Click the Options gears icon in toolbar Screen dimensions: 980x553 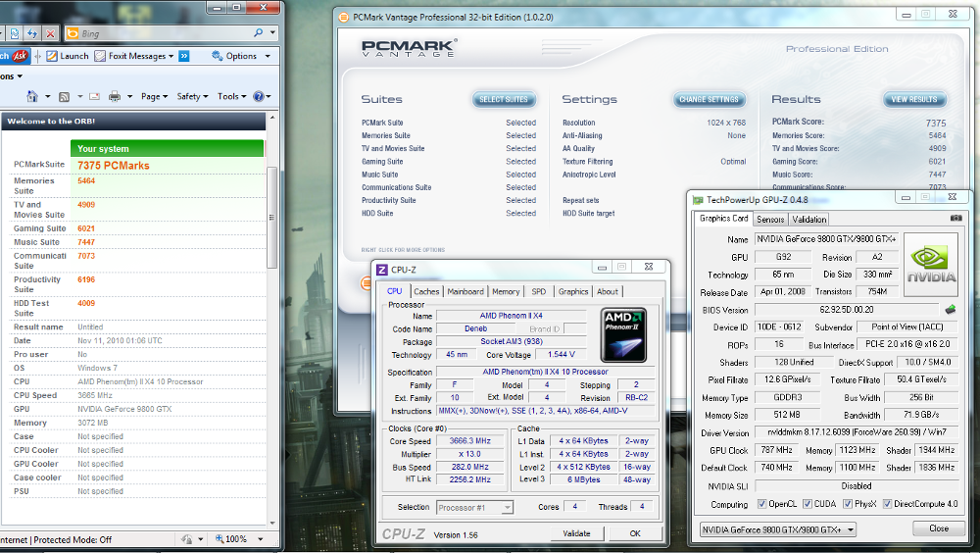217,56
